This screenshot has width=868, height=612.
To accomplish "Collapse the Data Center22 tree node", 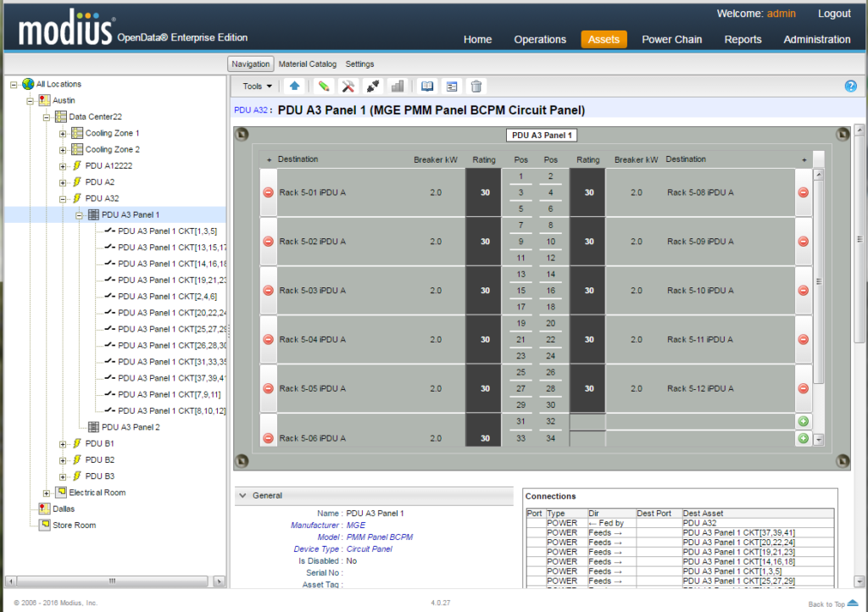I will click(47, 117).
